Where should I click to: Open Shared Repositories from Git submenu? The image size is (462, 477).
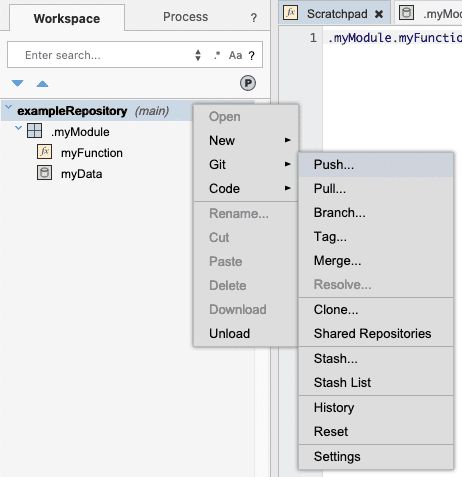376,334
